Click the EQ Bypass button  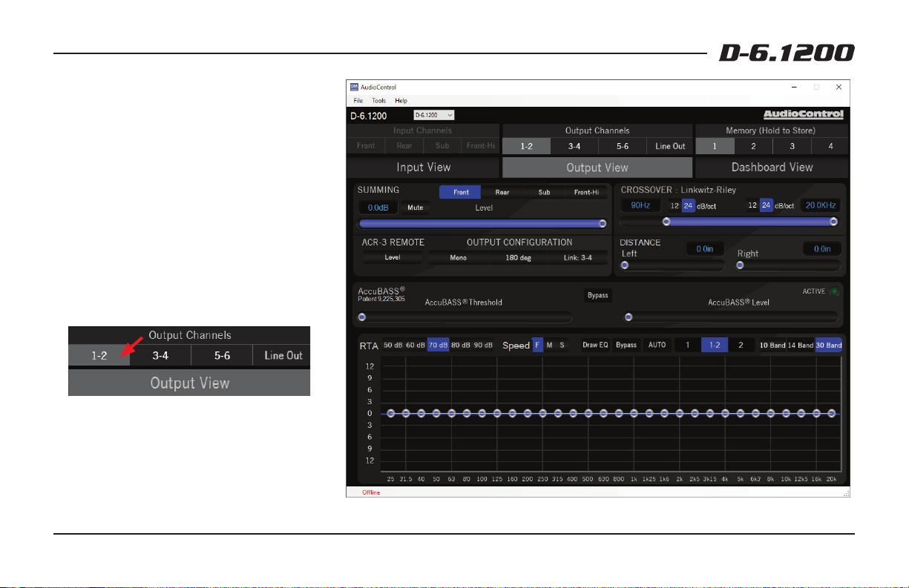[626, 346]
